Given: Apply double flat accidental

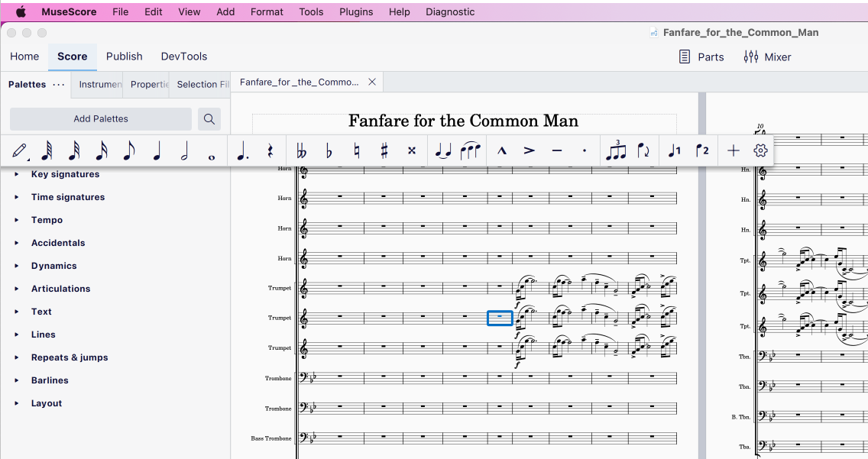Looking at the screenshot, I should click(302, 150).
